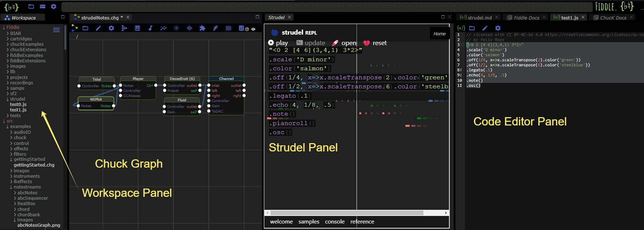Expand the abcSequencer folder
The width and height of the screenshot is (644, 230).
pyautogui.click(x=15, y=198)
